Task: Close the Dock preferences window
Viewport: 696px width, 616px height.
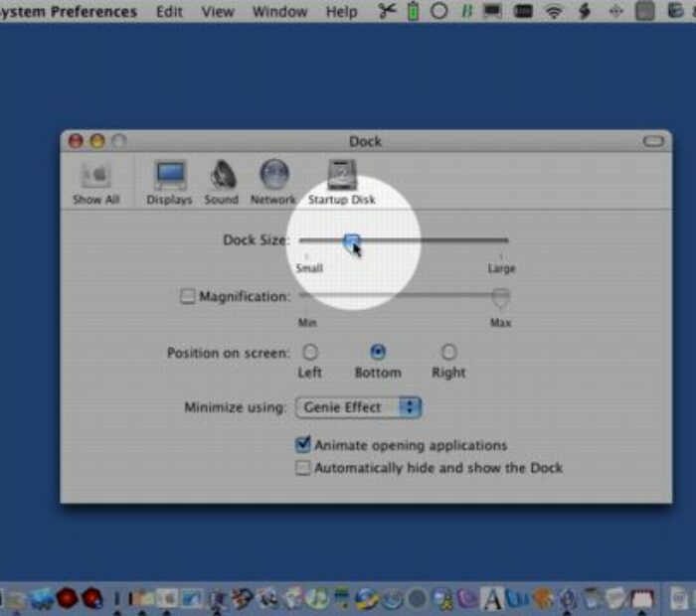Action: tap(76, 141)
